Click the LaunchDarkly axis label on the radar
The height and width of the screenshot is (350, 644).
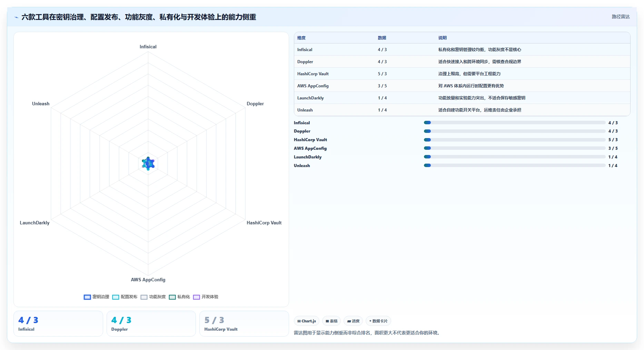click(34, 223)
